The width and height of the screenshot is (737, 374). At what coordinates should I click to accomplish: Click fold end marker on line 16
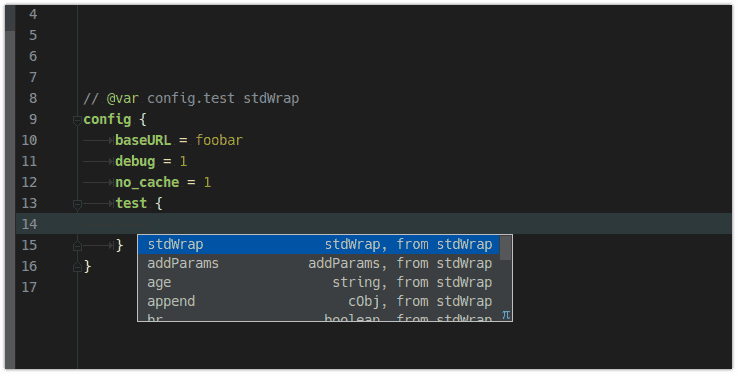click(x=78, y=267)
